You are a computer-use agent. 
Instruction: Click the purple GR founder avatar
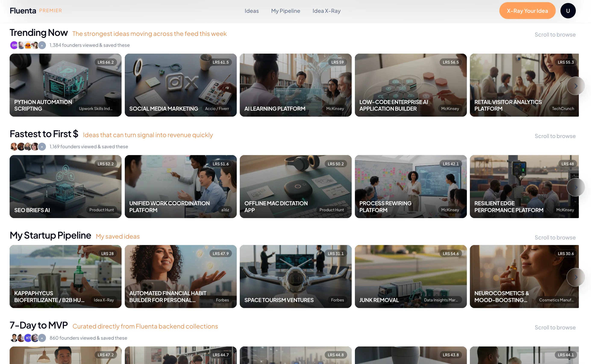14,45
